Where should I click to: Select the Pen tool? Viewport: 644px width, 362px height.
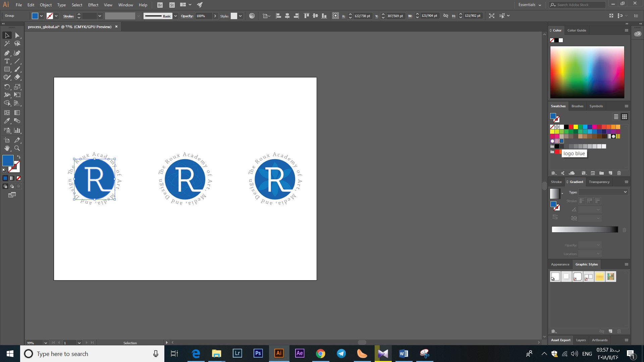tap(7, 53)
